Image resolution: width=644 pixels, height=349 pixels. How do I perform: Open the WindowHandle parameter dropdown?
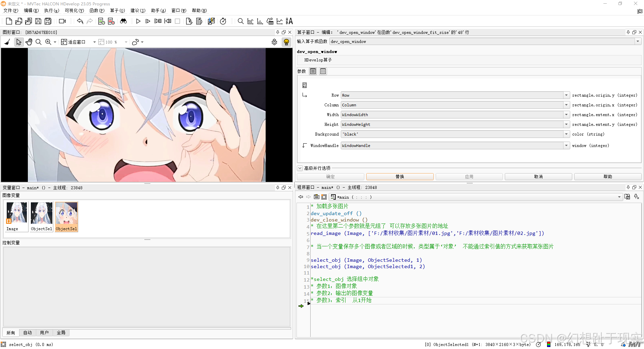coord(567,146)
